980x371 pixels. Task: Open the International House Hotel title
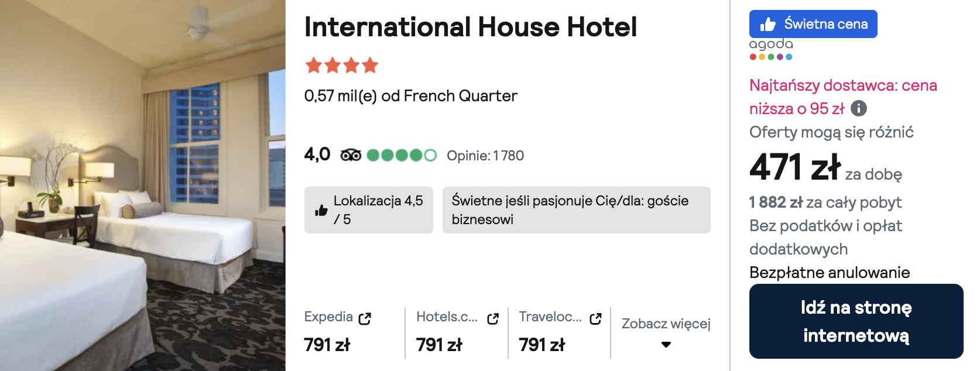(470, 27)
